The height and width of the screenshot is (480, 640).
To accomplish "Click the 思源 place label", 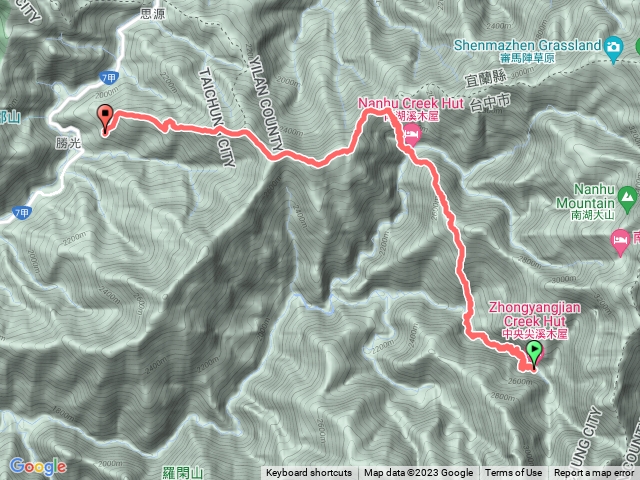I will (x=152, y=14).
